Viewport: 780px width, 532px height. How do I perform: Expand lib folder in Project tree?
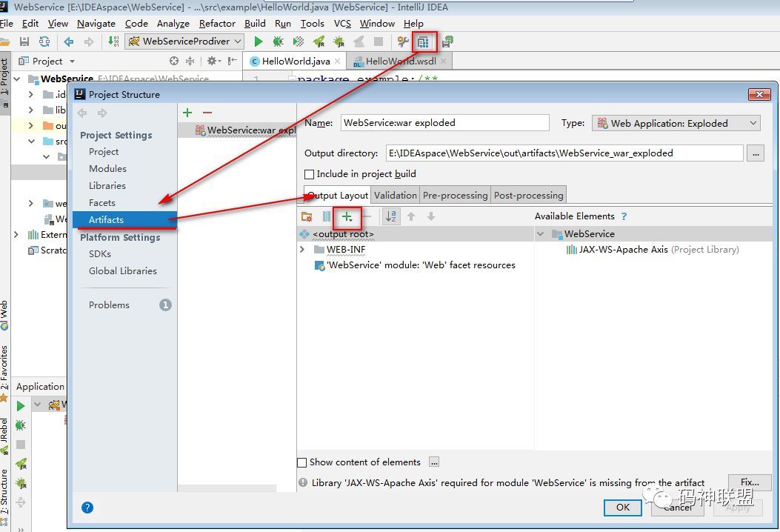(31, 110)
